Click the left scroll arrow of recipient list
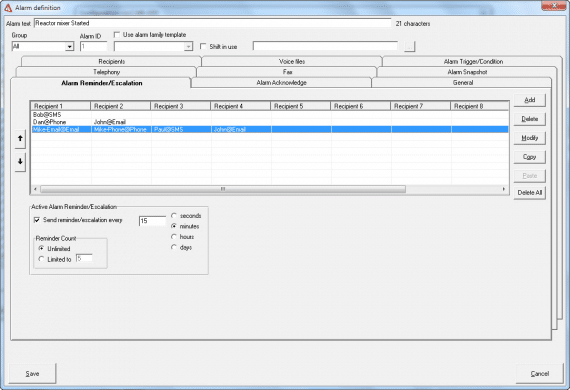The height and width of the screenshot is (390, 570). click(35, 189)
